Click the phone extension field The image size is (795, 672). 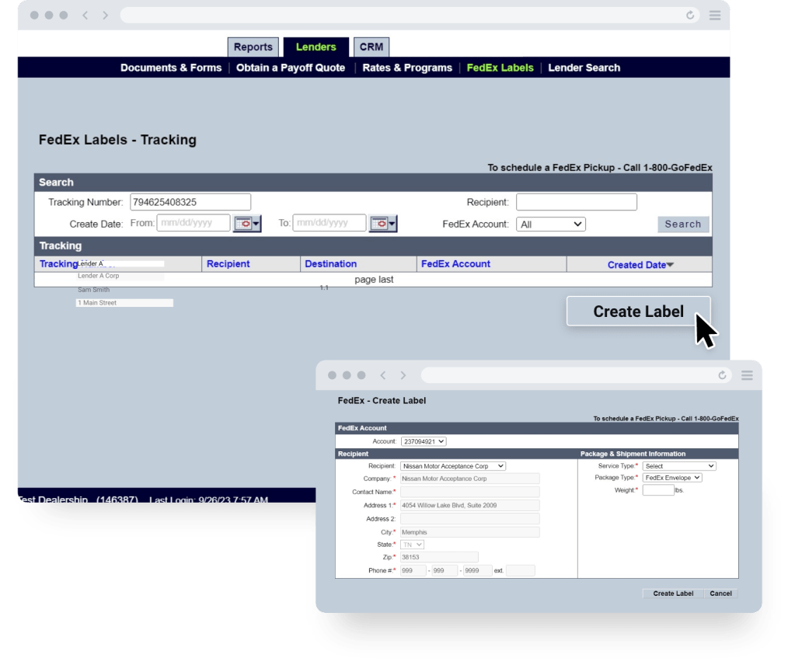(x=520, y=571)
